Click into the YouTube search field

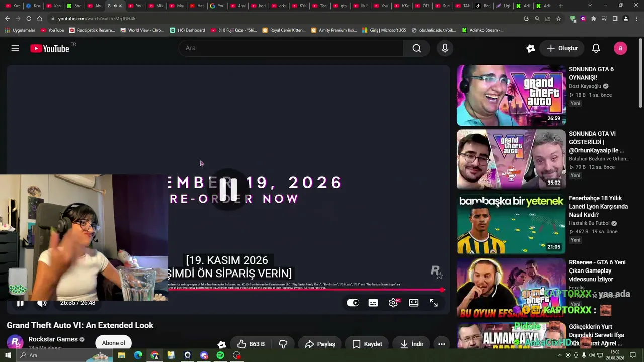tap(291, 48)
